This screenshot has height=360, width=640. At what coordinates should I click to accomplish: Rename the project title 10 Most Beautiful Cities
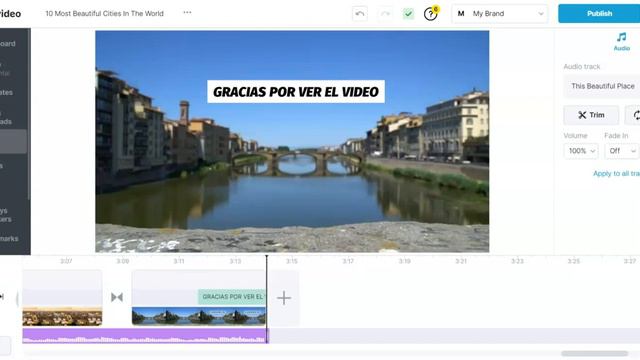(104, 13)
